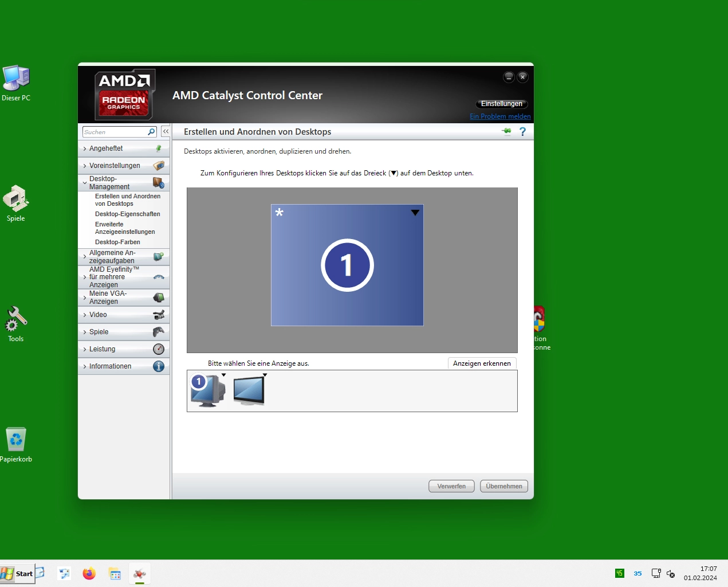Expand the Informationen section

coord(124,366)
